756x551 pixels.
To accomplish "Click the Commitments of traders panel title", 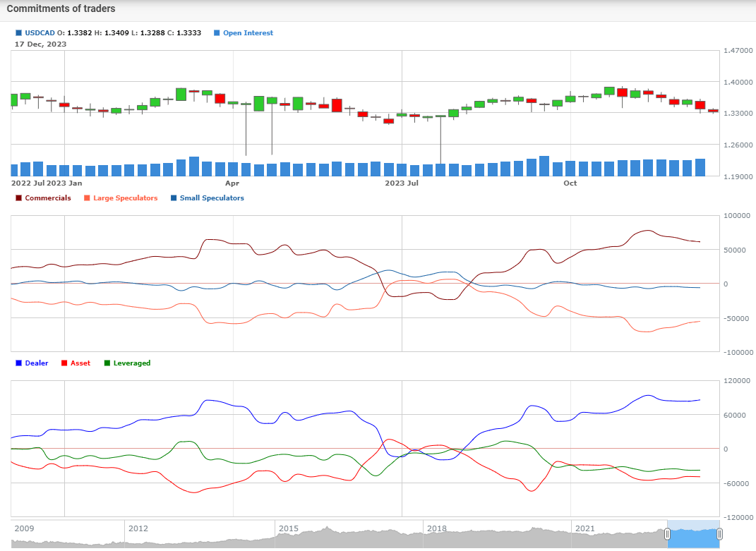I will (x=61, y=9).
